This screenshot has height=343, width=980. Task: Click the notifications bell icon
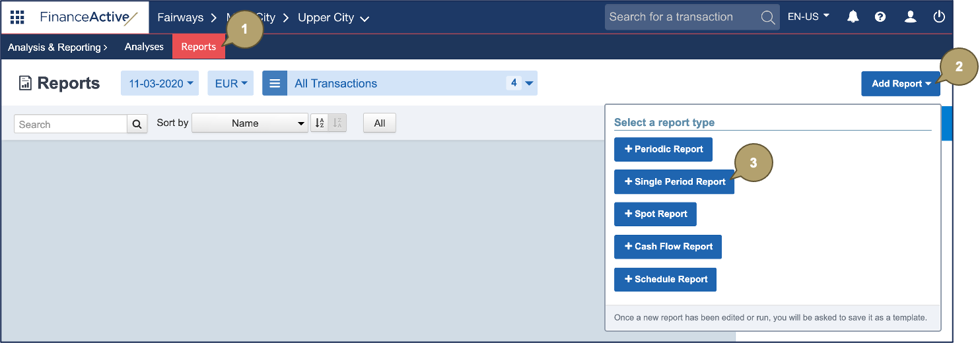tap(853, 17)
